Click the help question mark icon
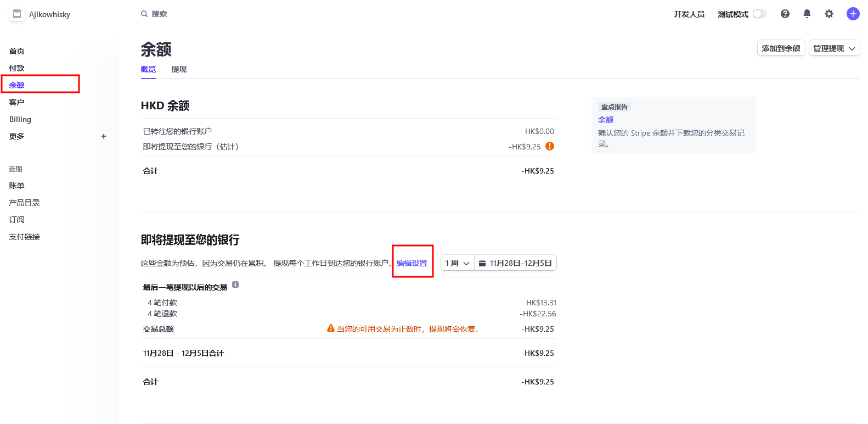 point(785,14)
